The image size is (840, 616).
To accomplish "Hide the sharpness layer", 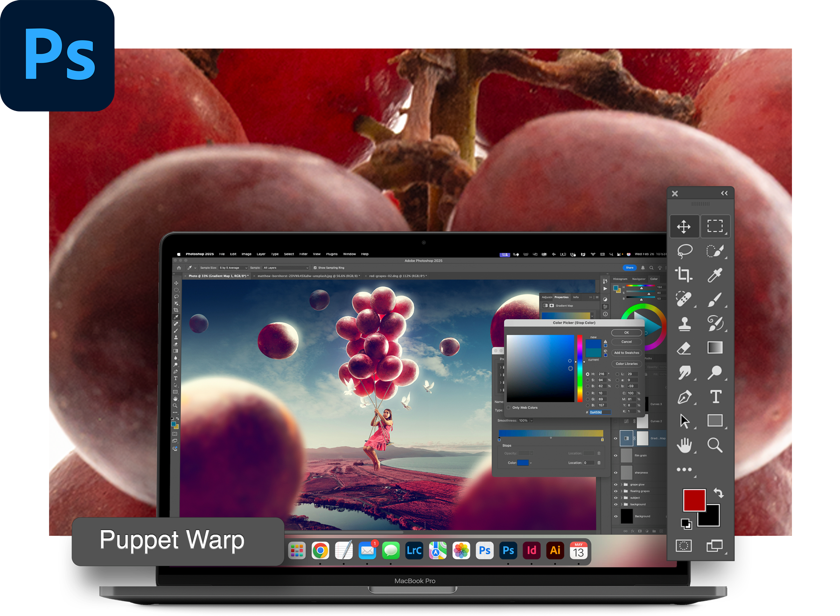I will pyautogui.click(x=616, y=473).
